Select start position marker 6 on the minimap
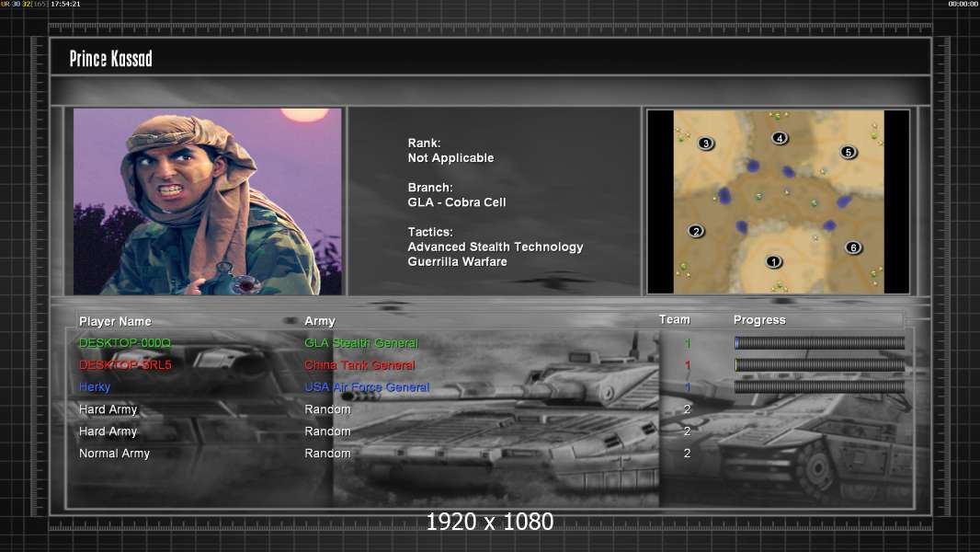The image size is (980, 552). (853, 247)
